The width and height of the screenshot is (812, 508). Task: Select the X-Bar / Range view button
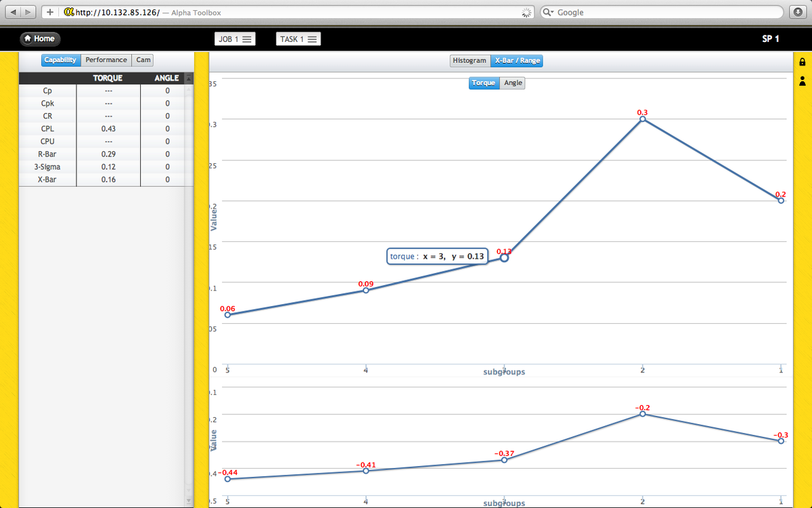[517, 60]
